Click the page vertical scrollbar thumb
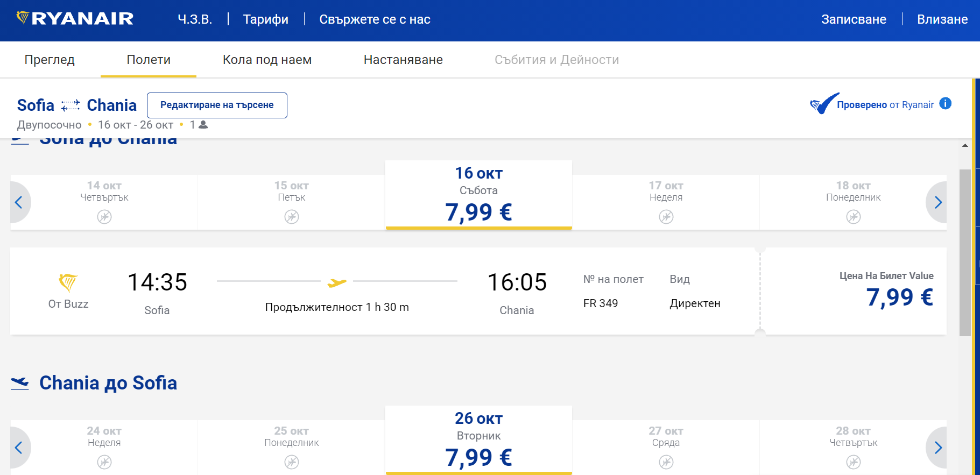The image size is (980, 475). 965,253
